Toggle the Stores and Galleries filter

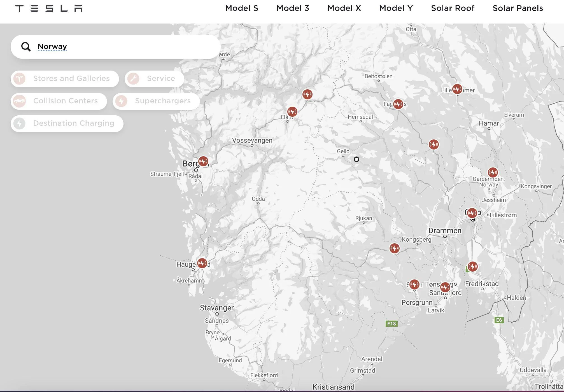pyautogui.click(x=65, y=79)
